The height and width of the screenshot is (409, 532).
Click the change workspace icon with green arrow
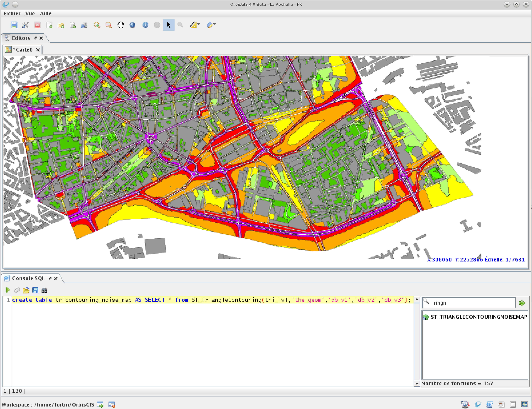(100, 405)
